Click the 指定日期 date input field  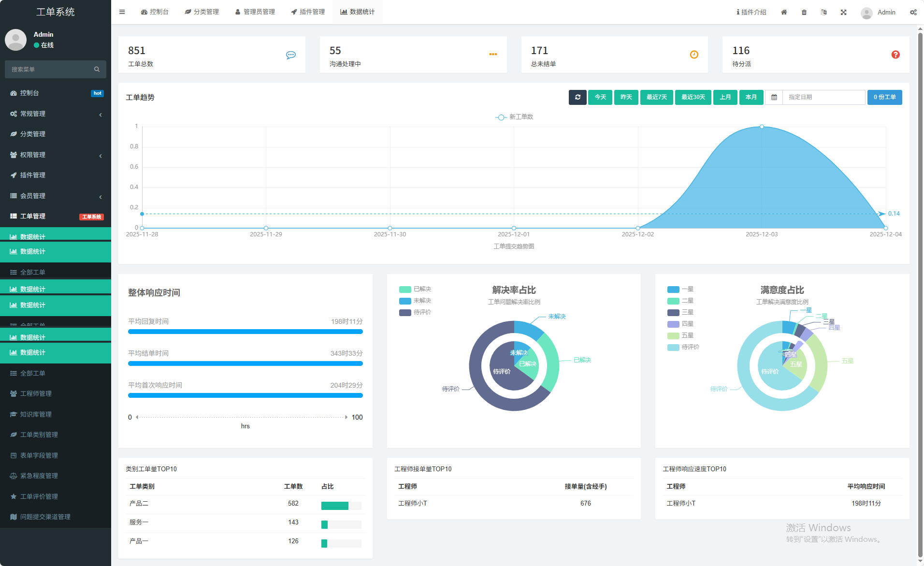point(823,97)
